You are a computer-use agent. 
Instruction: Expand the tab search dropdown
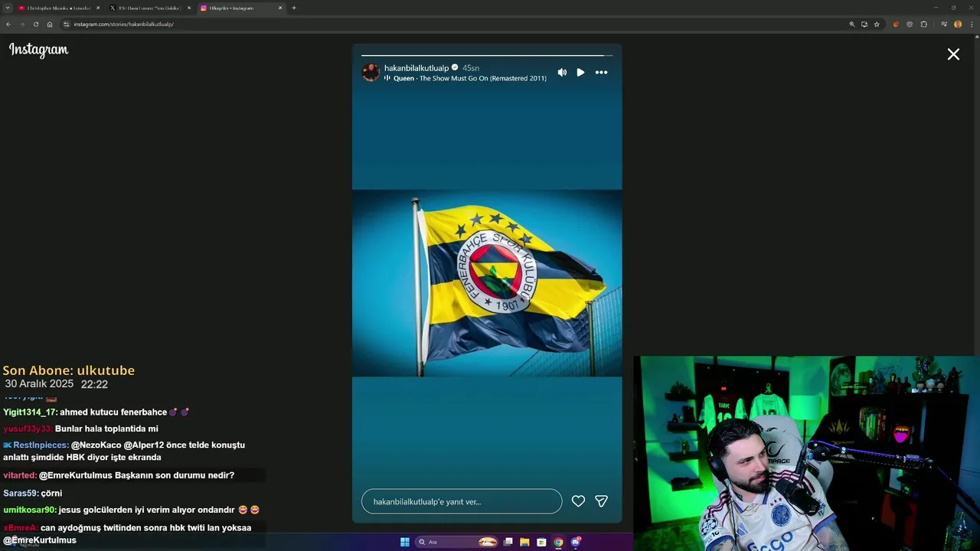click(7, 8)
